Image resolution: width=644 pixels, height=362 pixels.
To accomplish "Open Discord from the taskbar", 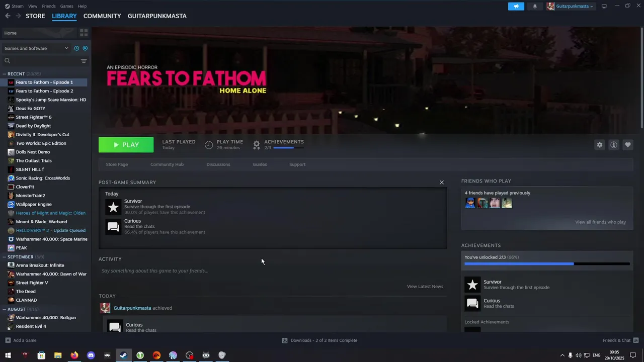I will 91,355.
